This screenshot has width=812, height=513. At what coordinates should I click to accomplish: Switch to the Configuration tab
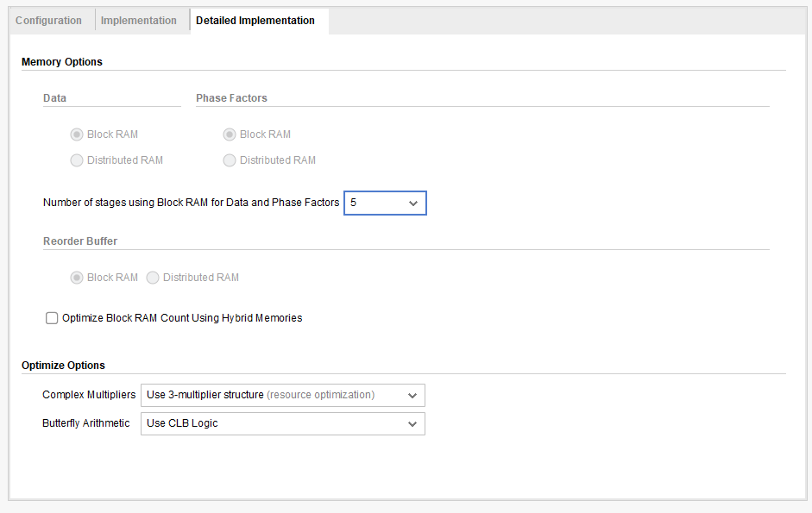coord(49,21)
